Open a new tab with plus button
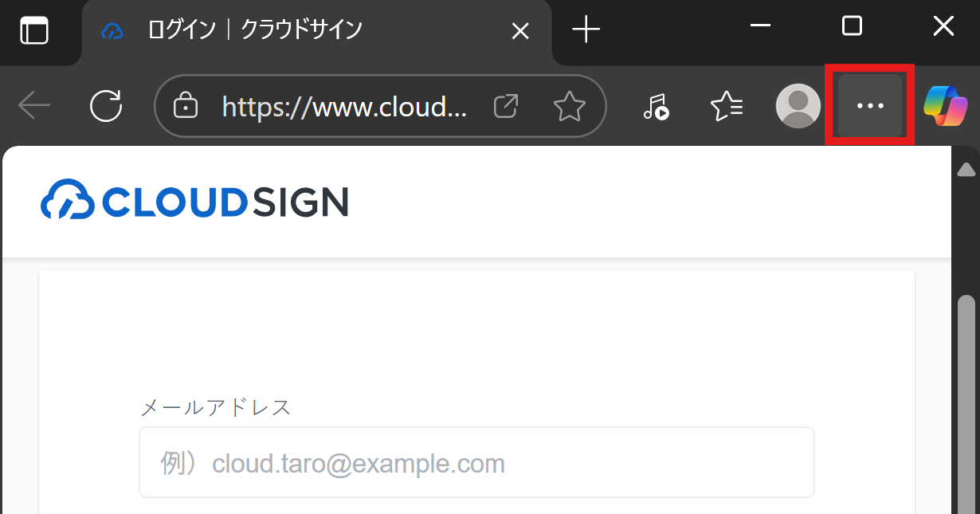 [586, 30]
